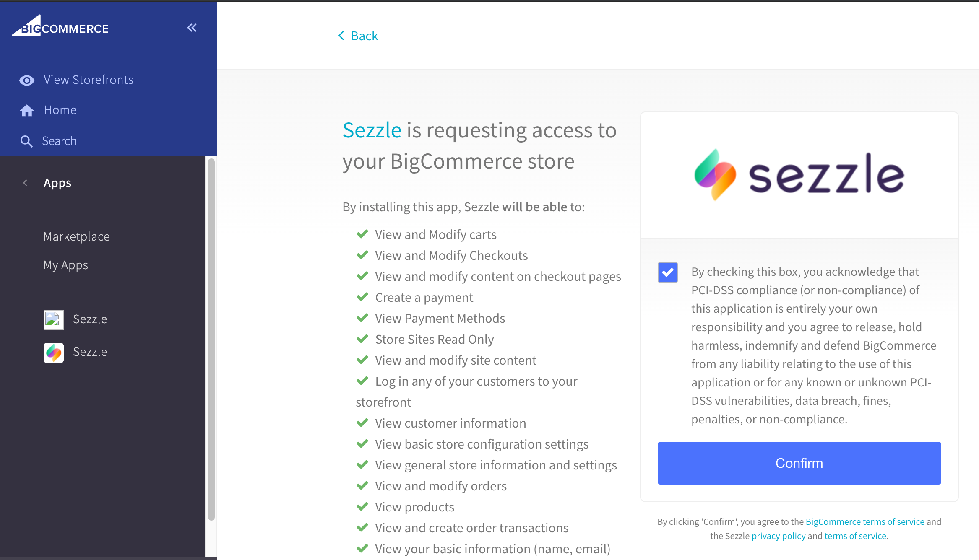Open the Marketplace section
979x560 pixels.
(76, 236)
